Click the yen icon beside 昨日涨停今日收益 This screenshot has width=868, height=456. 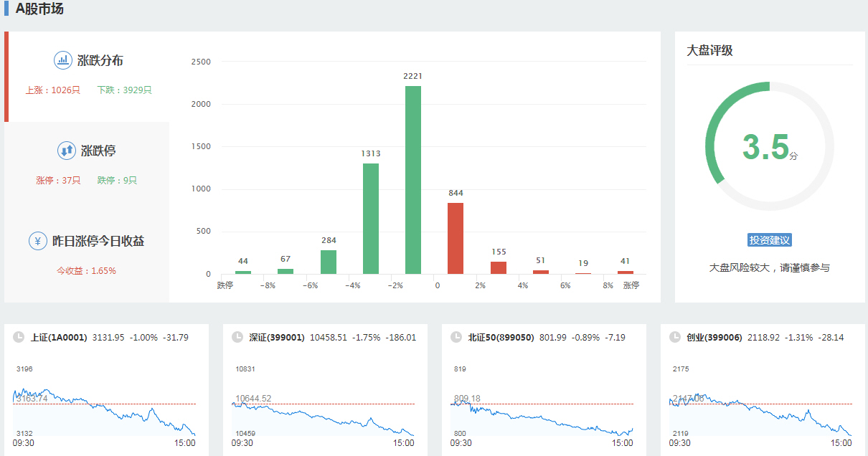coord(38,241)
